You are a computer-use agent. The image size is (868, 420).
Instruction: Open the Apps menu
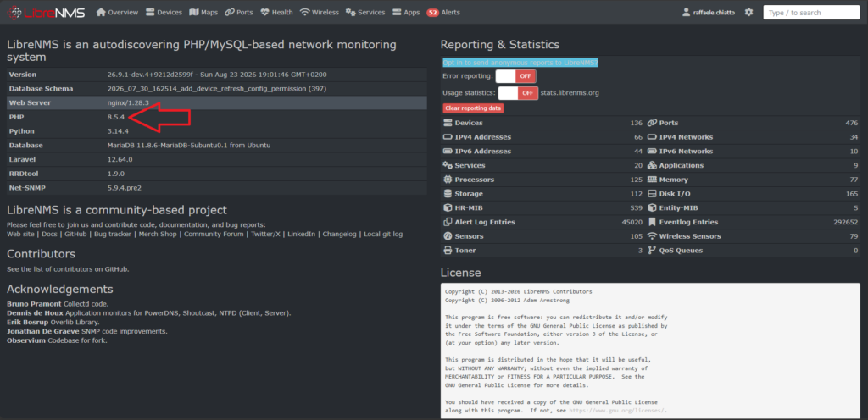coord(406,12)
